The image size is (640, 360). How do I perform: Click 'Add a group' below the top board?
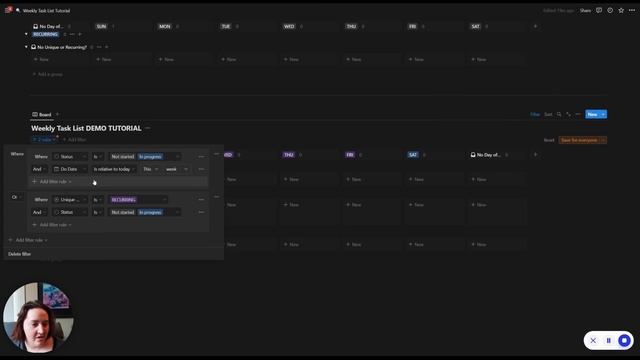(x=48, y=74)
